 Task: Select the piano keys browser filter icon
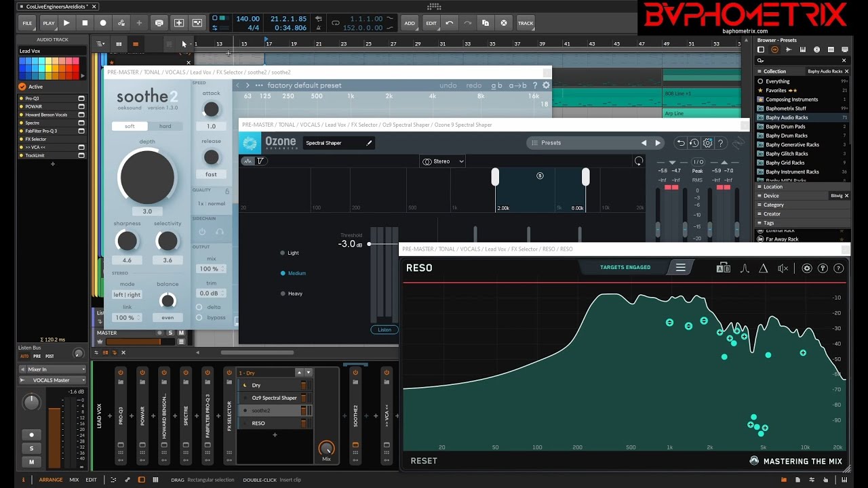803,50
